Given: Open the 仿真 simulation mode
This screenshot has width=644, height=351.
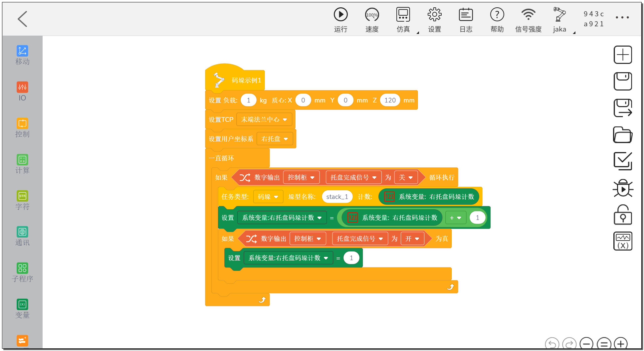Looking at the screenshot, I should point(403,20).
